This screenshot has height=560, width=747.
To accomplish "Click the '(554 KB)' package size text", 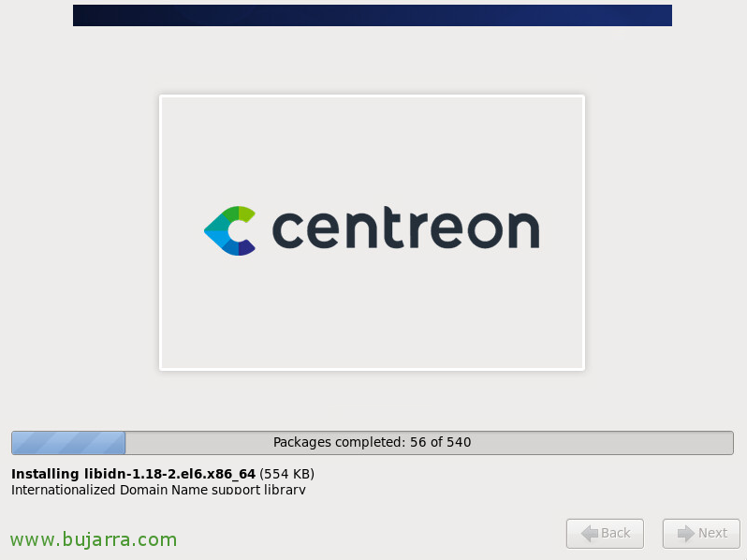I will [286, 474].
